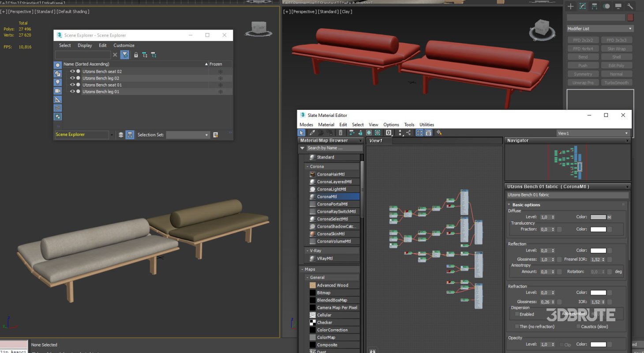Image resolution: width=644 pixels, height=353 pixels.
Task: Collapse the Basic options rollout
Action: point(509,204)
